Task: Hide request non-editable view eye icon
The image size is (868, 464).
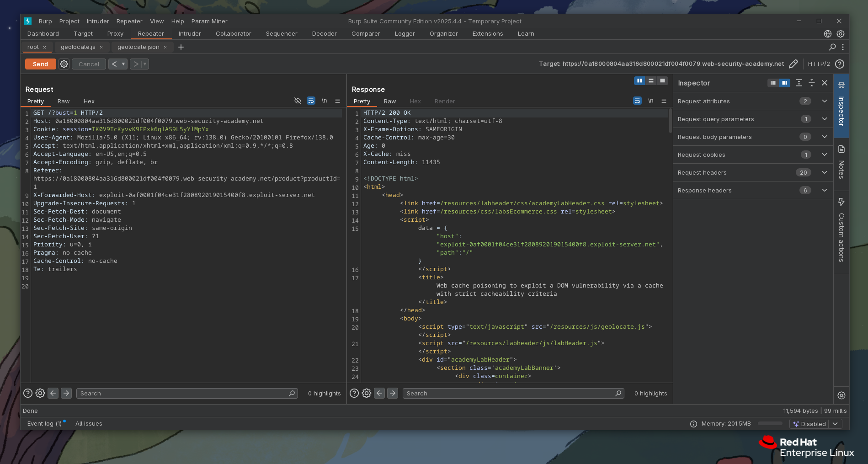Action: click(298, 101)
